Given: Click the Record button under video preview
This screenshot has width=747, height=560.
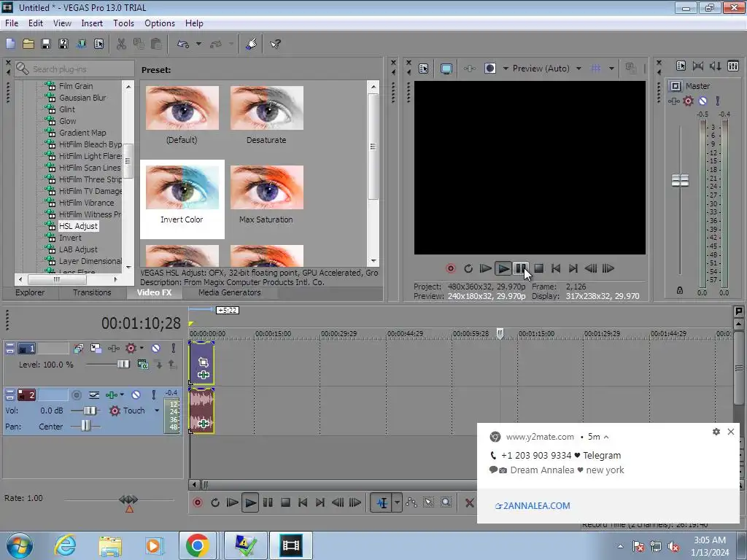Looking at the screenshot, I should [x=450, y=268].
